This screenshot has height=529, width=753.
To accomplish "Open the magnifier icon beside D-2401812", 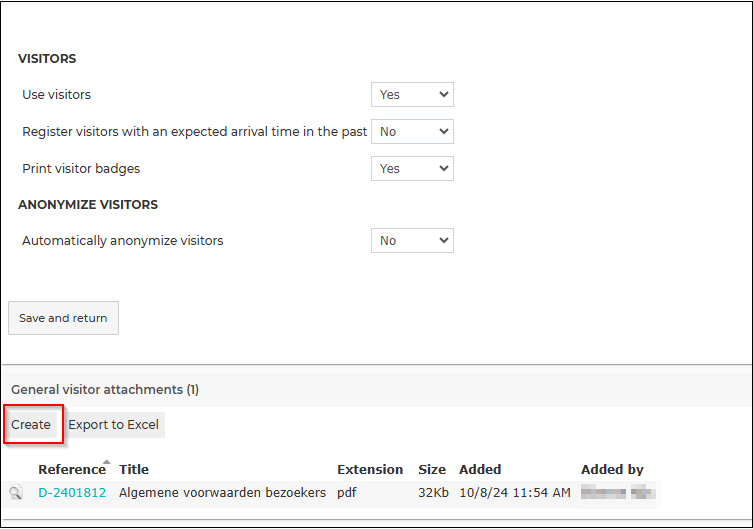I will pos(16,493).
